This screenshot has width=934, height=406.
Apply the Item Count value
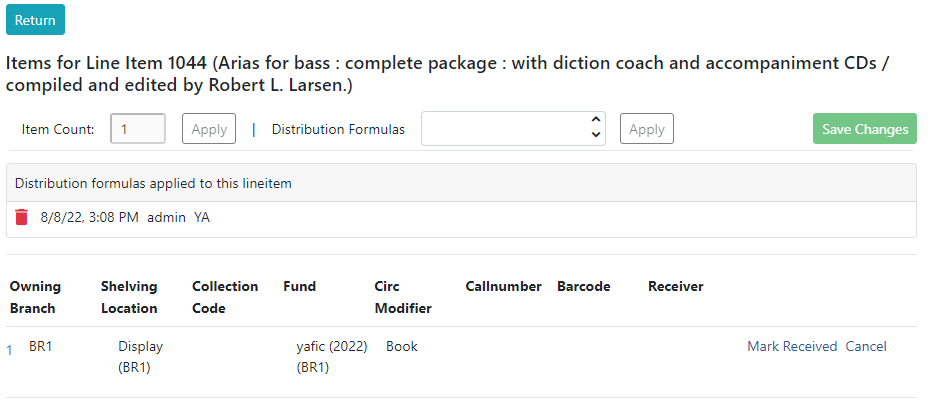click(208, 129)
